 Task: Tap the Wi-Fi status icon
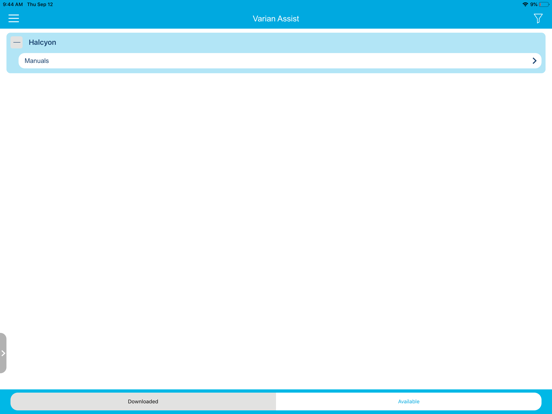pyautogui.click(x=525, y=5)
